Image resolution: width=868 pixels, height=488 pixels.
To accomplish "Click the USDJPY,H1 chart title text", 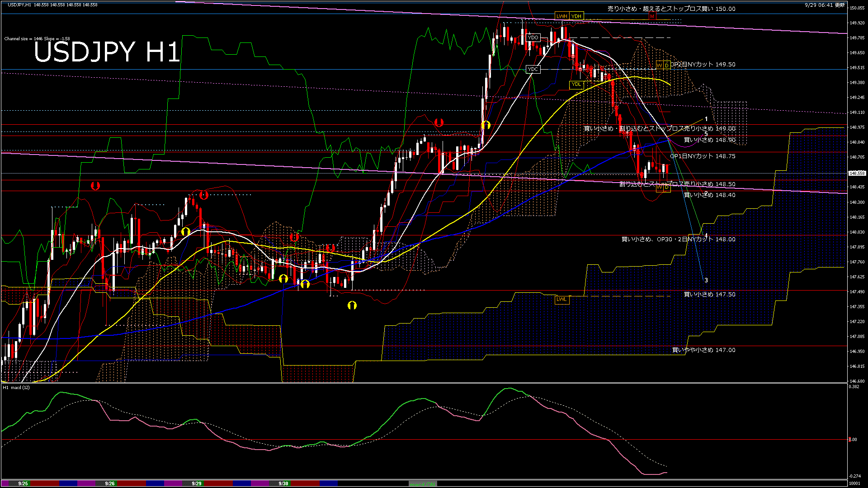I will click(x=19, y=5).
